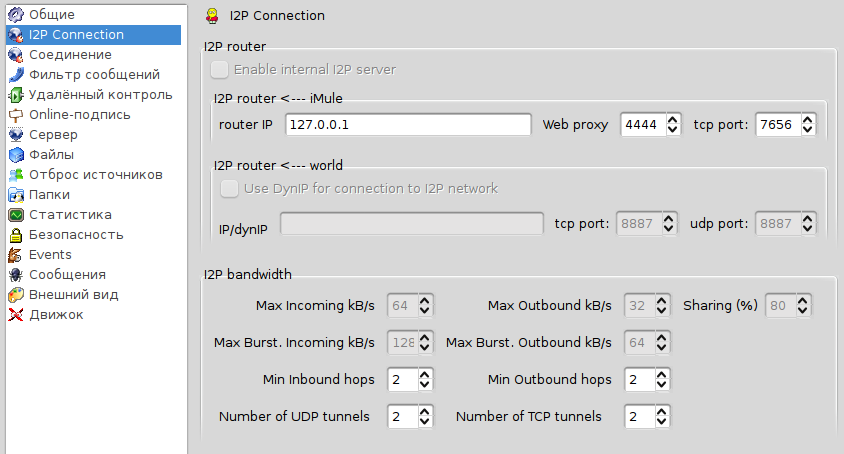Select the Общие category label
This screenshot has height=454, width=844.
(52, 15)
